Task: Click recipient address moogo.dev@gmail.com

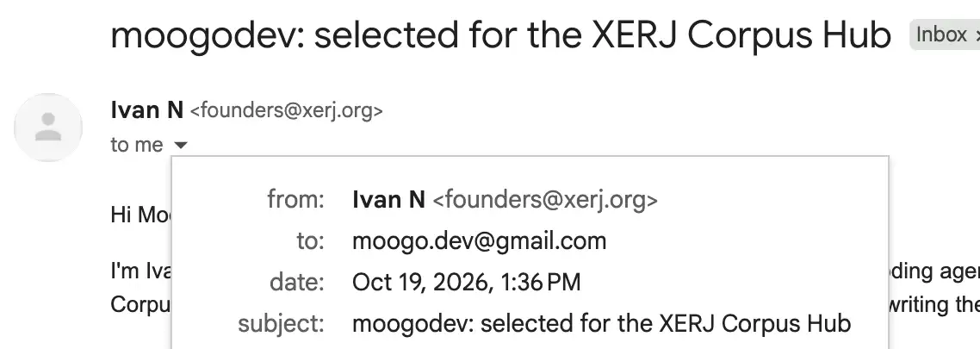Action: (x=480, y=241)
